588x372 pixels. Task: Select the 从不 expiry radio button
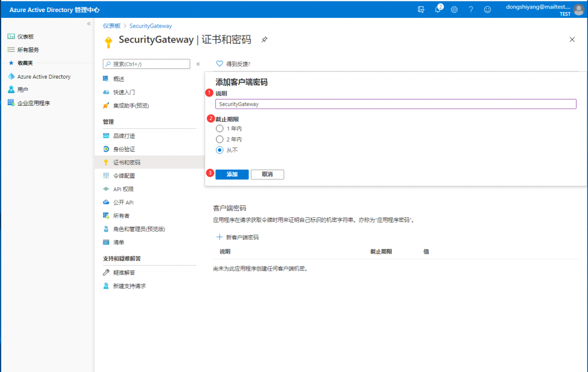click(220, 150)
